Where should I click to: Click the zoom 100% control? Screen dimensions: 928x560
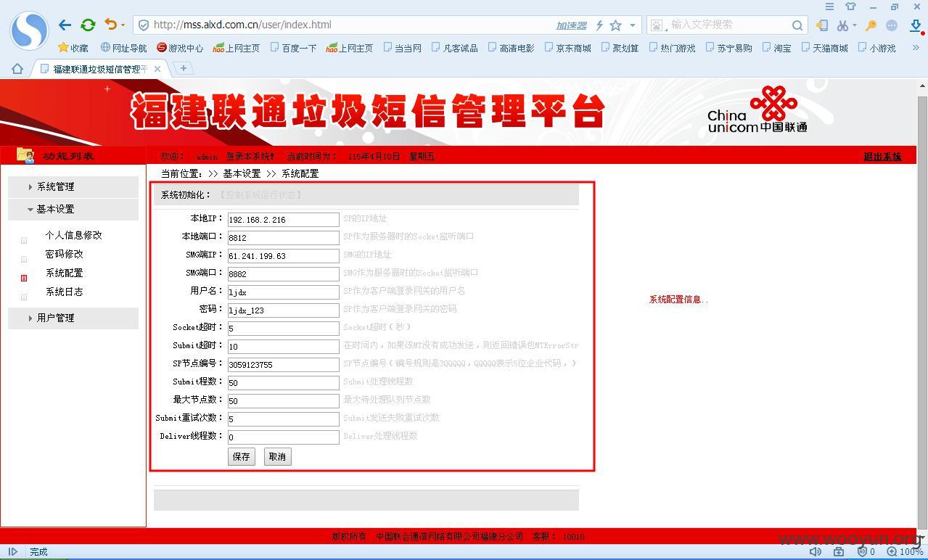click(906, 552)
